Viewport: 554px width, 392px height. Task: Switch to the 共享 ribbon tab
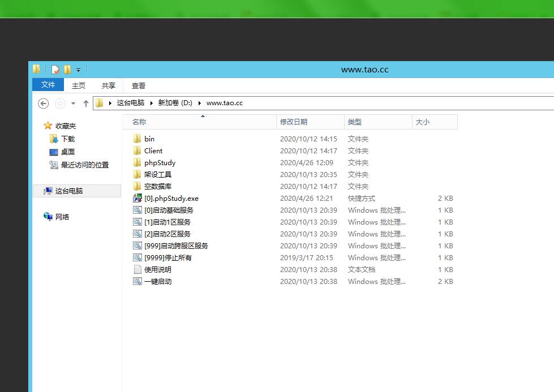coord(108,85)
